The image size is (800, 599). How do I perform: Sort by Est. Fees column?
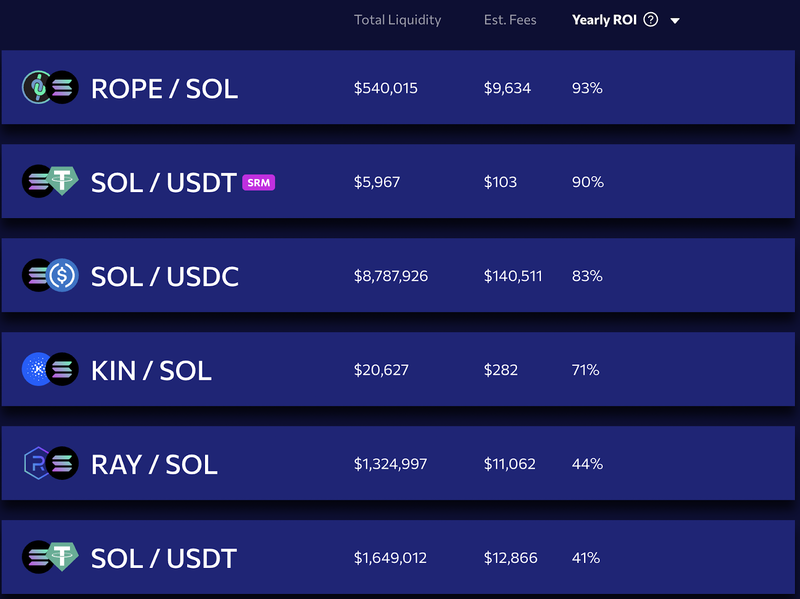point(510,20)
